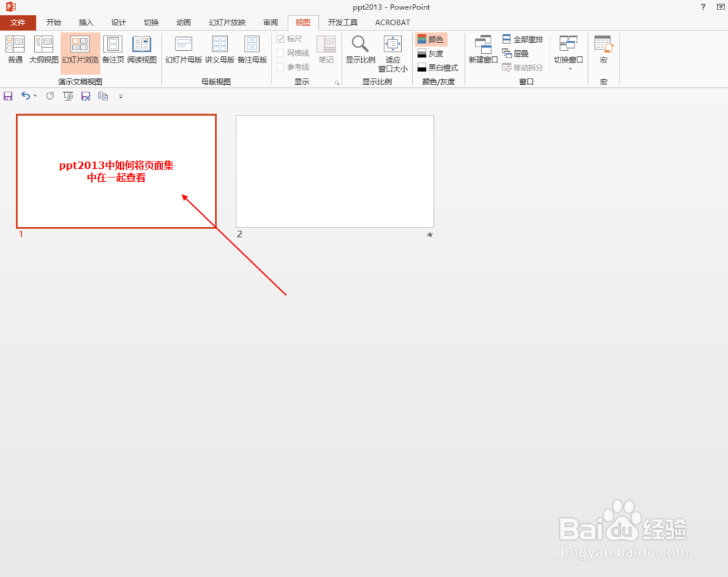728x577 pixels.
Task: Click the Help question mark button
Action: pos(703,7)
